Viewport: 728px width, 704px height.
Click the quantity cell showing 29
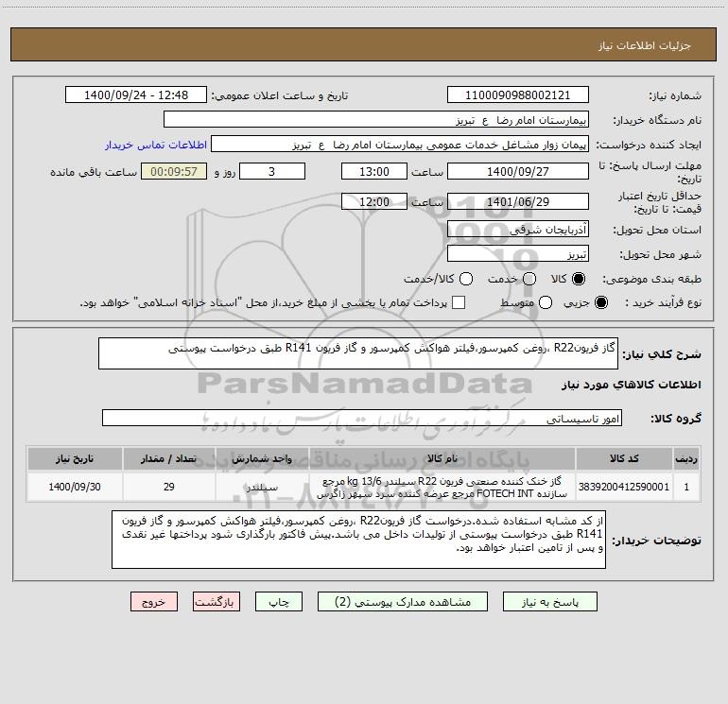168,487
